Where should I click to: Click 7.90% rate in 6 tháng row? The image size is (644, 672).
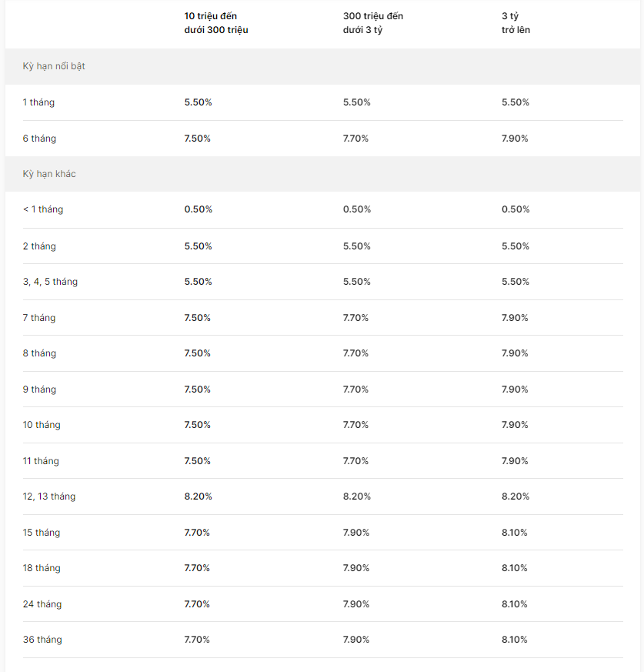pyautogui.click(x=515, y=139)
